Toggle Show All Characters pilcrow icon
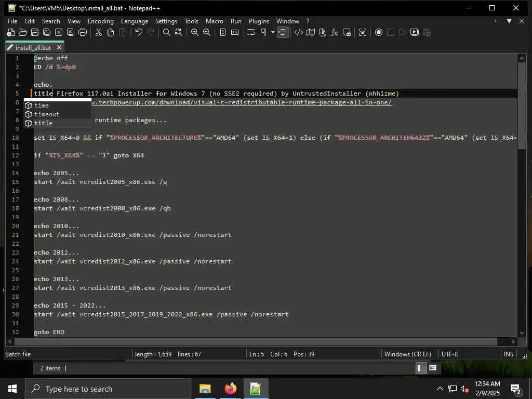532x399 pixels. point(263,32)
